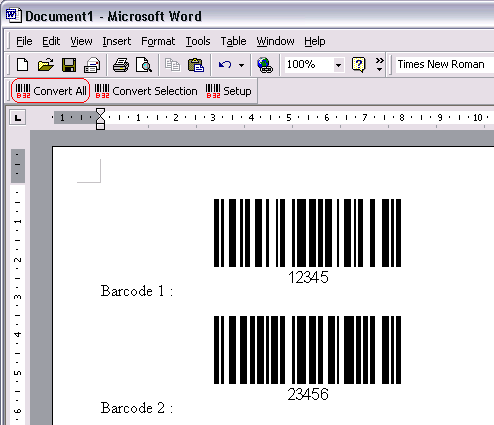The width and height of the screenshot is (494, 425).
Task: Click the tab stop selector at the left end of the ruler
Action: 18,118
